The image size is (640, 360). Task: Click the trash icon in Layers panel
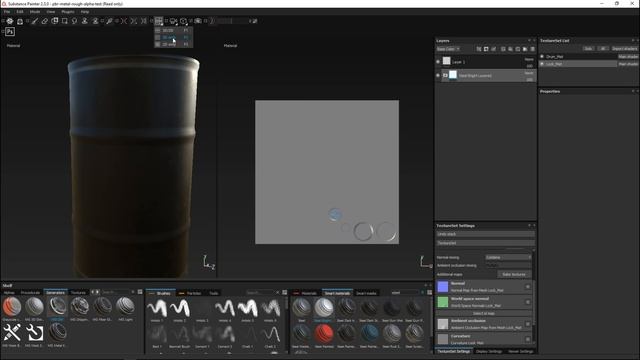(x=532, y=49)
